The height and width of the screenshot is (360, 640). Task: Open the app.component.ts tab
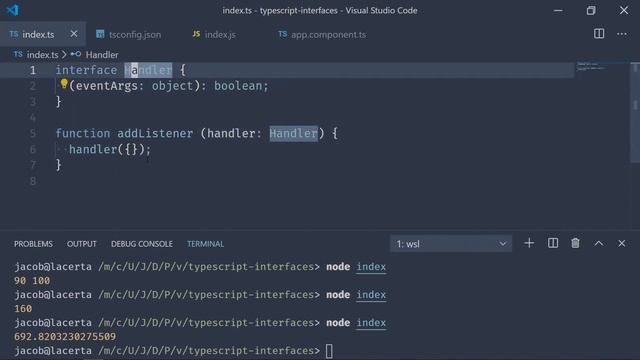(x=322, y=34)
